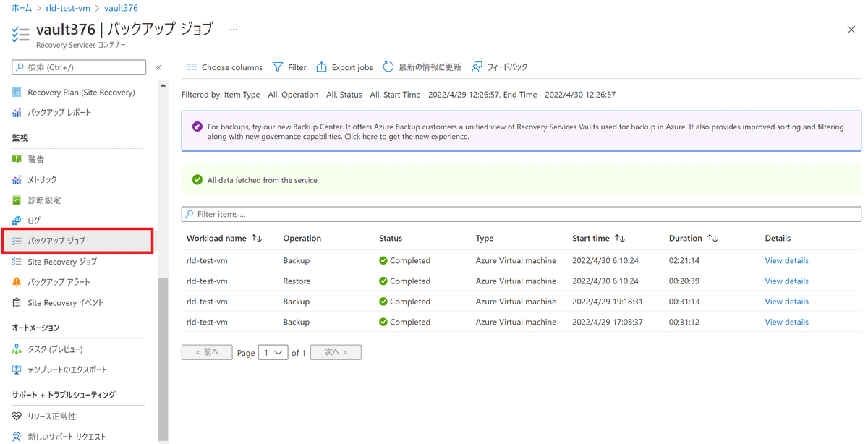Open the more options ellipsis next to title
The height and width of the screenshot is (444, 868).
tap(234, 30)
